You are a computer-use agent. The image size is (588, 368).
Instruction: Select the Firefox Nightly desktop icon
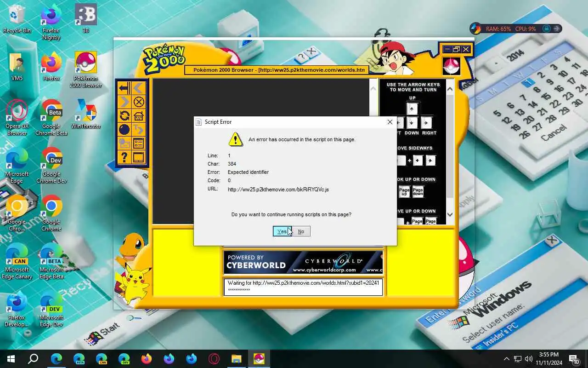[x=51, y=22]
